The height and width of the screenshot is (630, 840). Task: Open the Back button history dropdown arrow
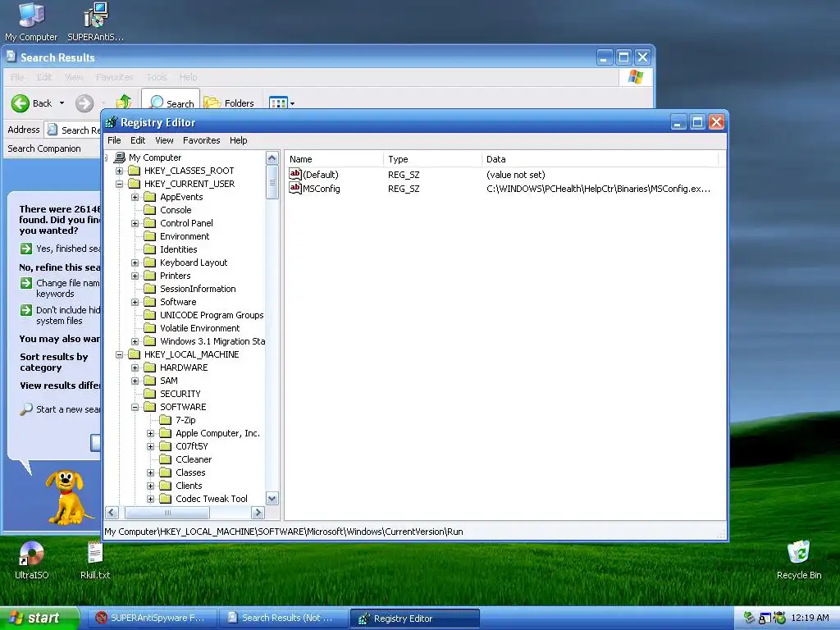tap(62, 103)
